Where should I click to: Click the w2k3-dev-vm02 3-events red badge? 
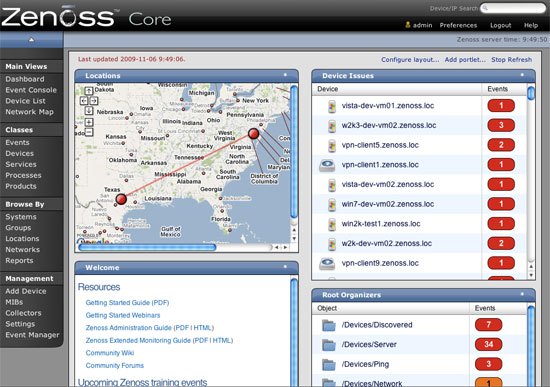pos(501,125)
